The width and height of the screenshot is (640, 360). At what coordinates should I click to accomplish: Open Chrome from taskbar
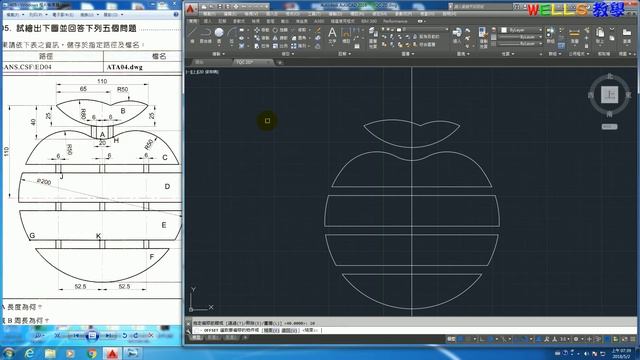(92, 353)
